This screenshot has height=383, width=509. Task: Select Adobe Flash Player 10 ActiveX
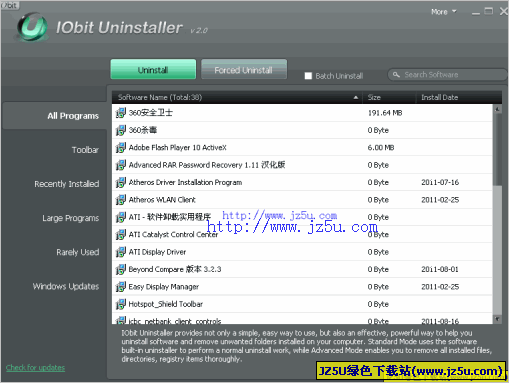(x=302, y=147)
